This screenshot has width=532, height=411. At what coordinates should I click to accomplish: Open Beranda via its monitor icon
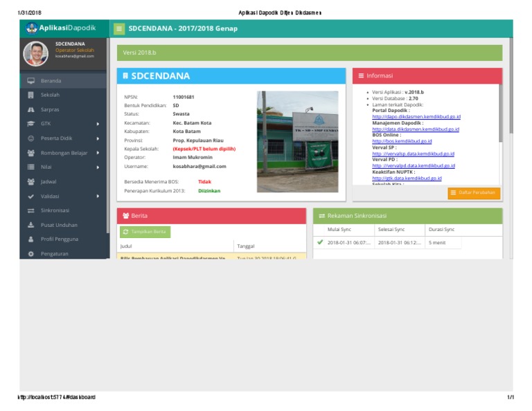pos(31,81)
